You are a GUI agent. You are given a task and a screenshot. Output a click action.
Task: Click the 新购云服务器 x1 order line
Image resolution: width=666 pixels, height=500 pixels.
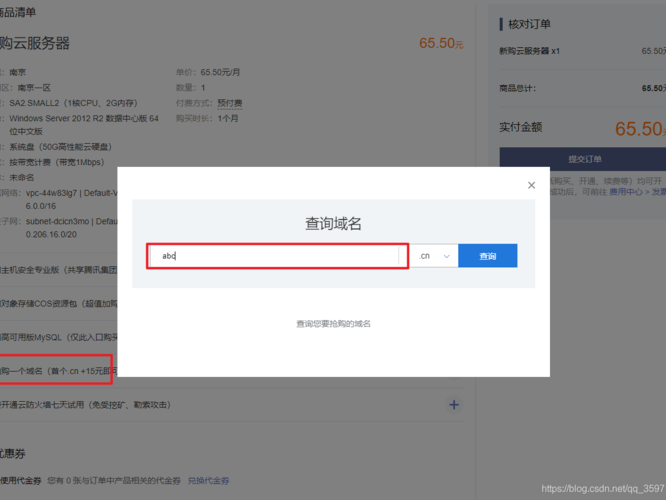529,51
